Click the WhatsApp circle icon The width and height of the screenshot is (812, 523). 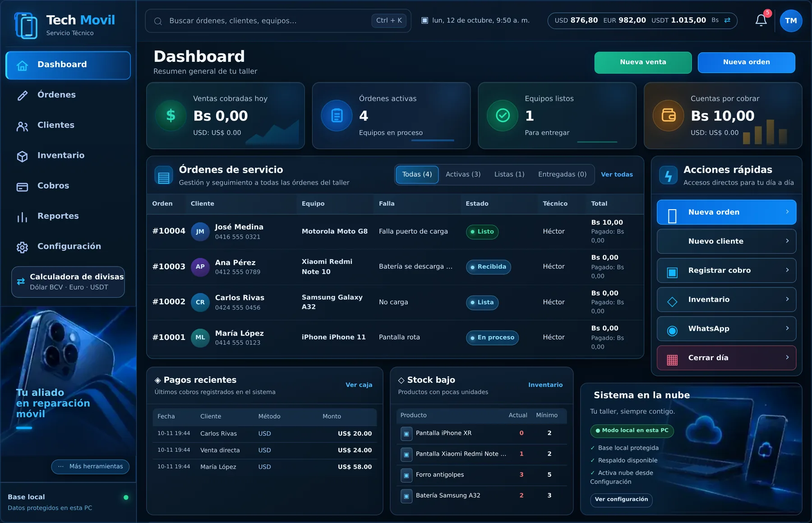pyautogui.click(x=672, y=330)
